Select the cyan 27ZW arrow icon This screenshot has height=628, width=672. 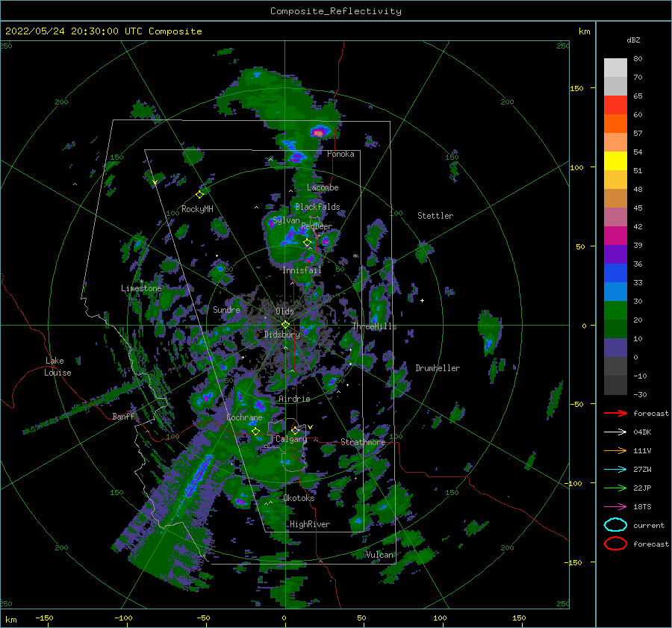615,470
